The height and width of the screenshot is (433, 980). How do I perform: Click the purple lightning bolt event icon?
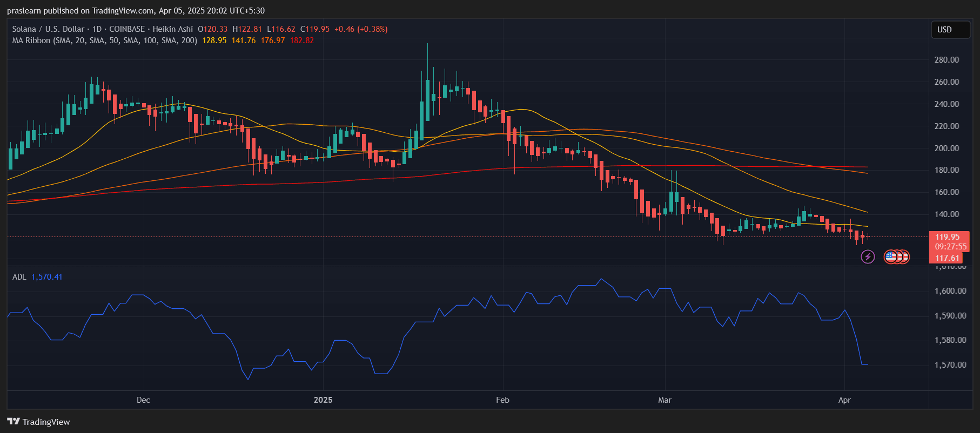point(868,257)
